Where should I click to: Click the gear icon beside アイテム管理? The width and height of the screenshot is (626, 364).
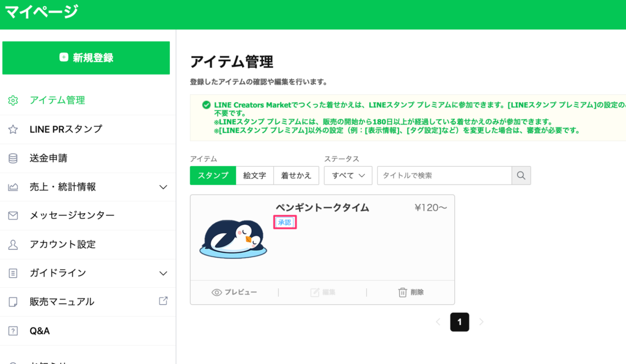(13, 101)
